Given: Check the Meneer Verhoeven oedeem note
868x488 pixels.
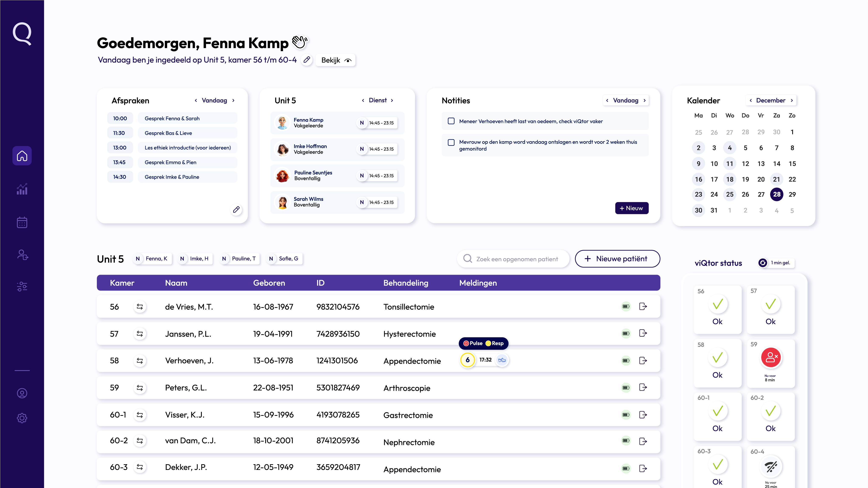Looking at the screenshot, I should coord(451,121).
